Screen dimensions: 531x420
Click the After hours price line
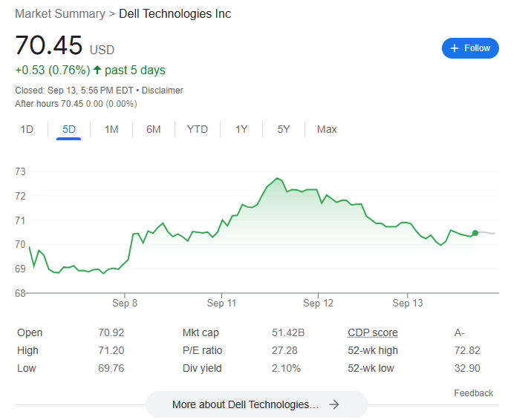(x=76, y=104)
